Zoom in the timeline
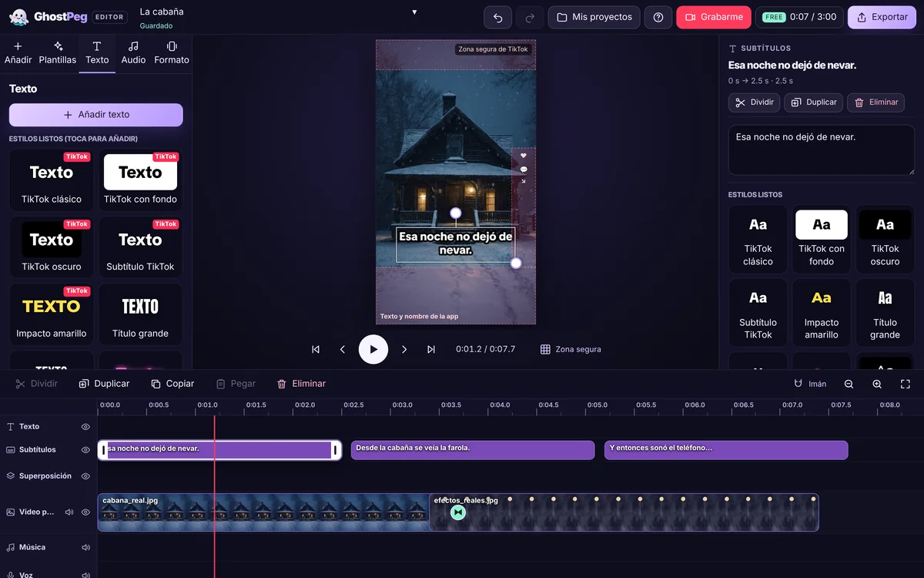 [x=877, y=384]
